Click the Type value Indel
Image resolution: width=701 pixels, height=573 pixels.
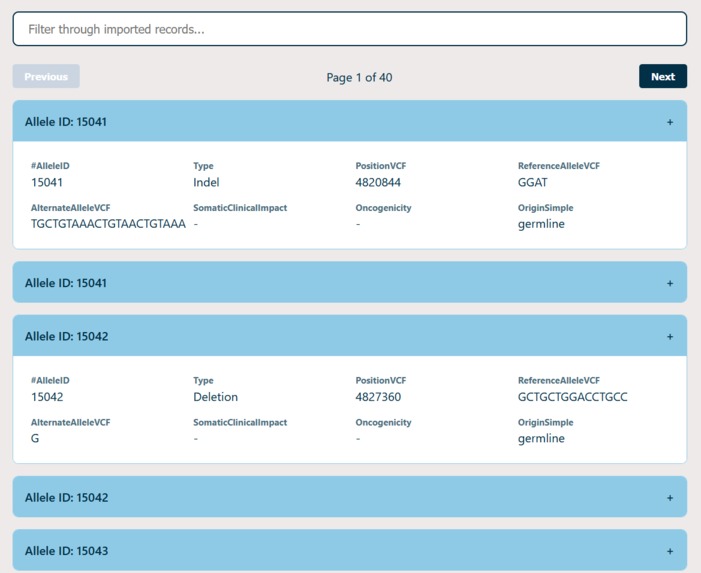click(206, 182)
